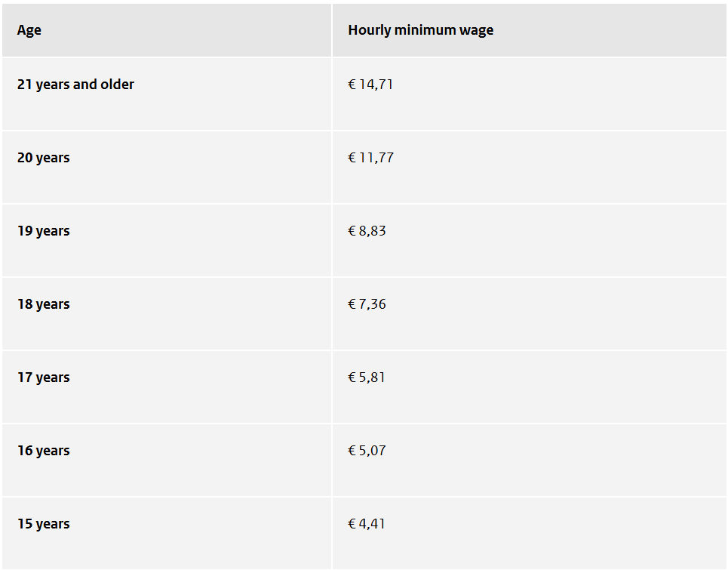Viewport: 728px width, 570px height.
Task: Click the Hourly minimum wage header
Action: click(x=420, y=31)
